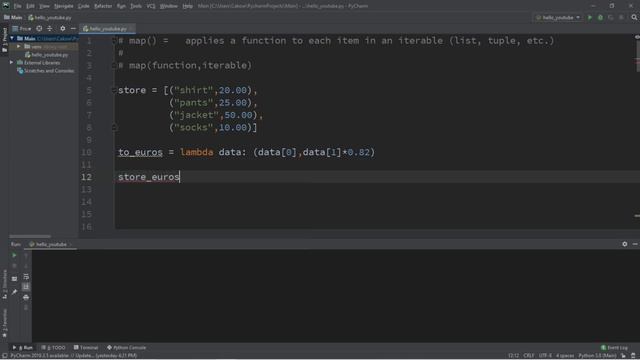Open the VCS menu
Image resolution: width=640 pixels, height=360 pixels.
tap(151, 6)
